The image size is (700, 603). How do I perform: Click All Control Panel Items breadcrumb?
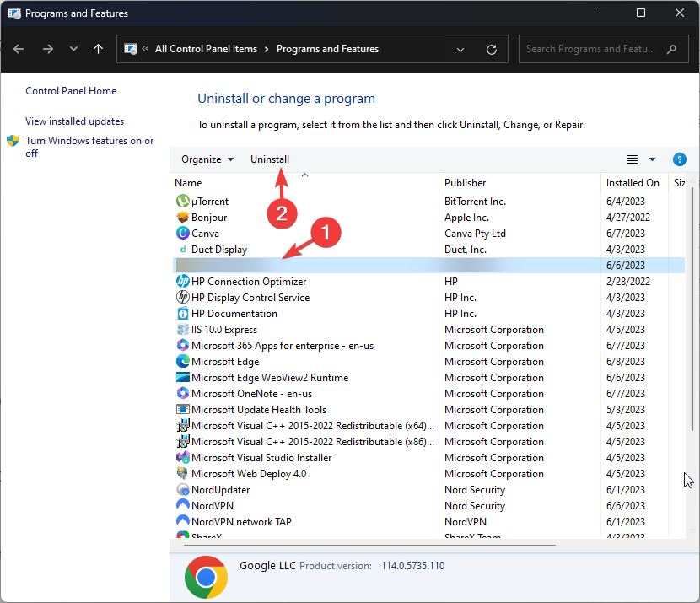pyautogui.click(x=207, y=49)
